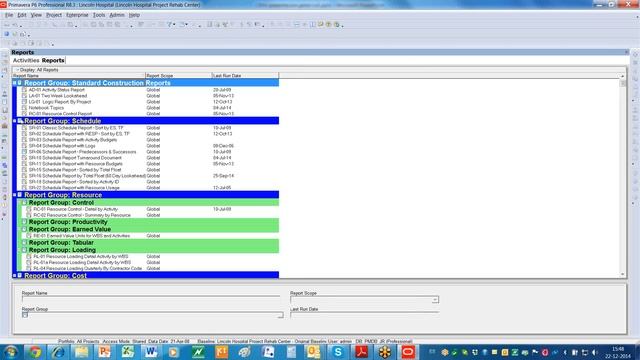Select SR-18 Schedule Report Sorted by Activity ID
Viewport: 640px width, 360px height.
coord(149,182)
